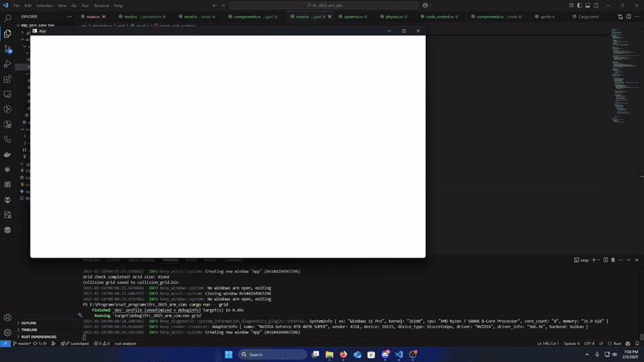
Task: Open the Selection menu
Action: (x=44, y=6)
